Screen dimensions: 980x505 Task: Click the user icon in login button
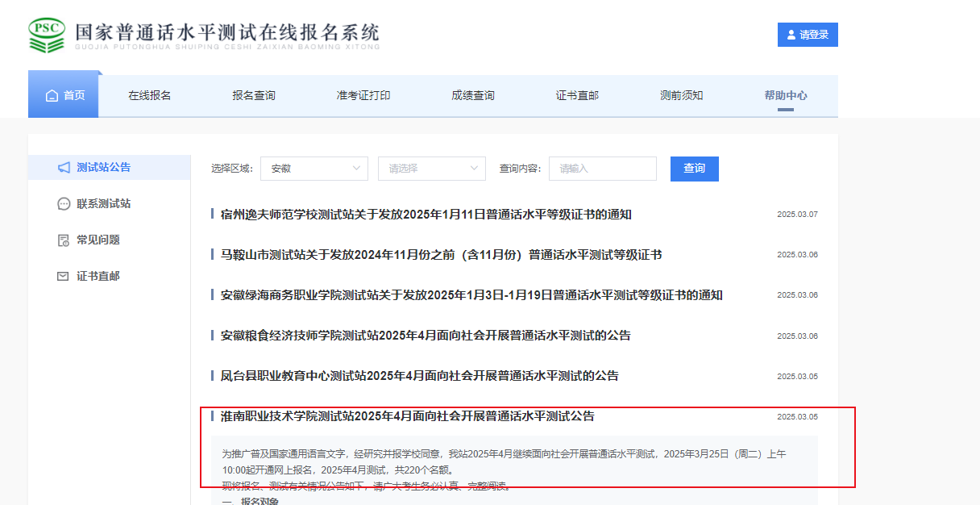click(x=791, y=35)
